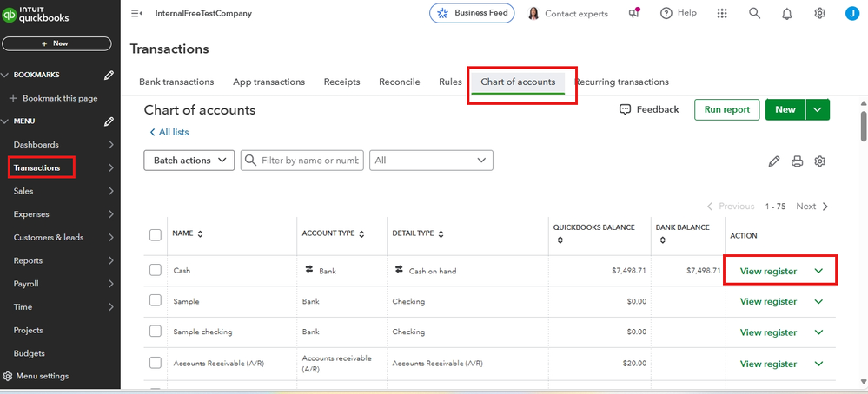Select the Sample checking row checkbox
Screen dimensions: 868x394
[156, 332]
